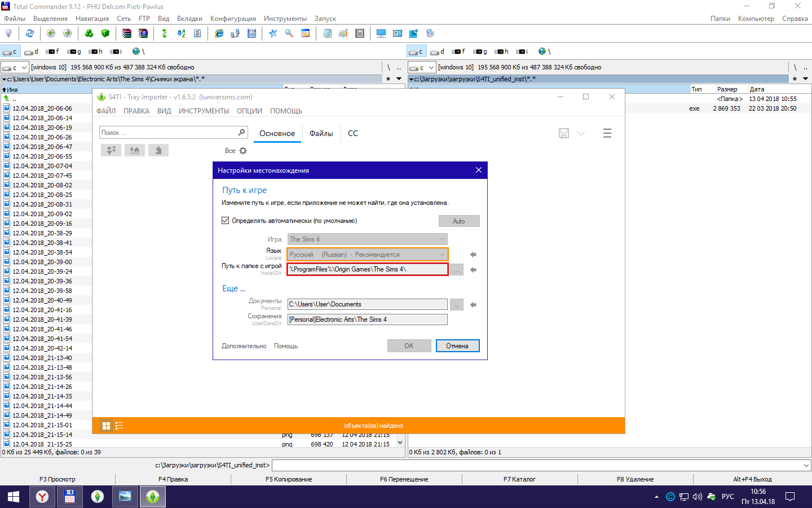Image resolution: width=812 pixels, height=508 pixels.
Task: Click the Сохранения path input field
Action: 368,319
